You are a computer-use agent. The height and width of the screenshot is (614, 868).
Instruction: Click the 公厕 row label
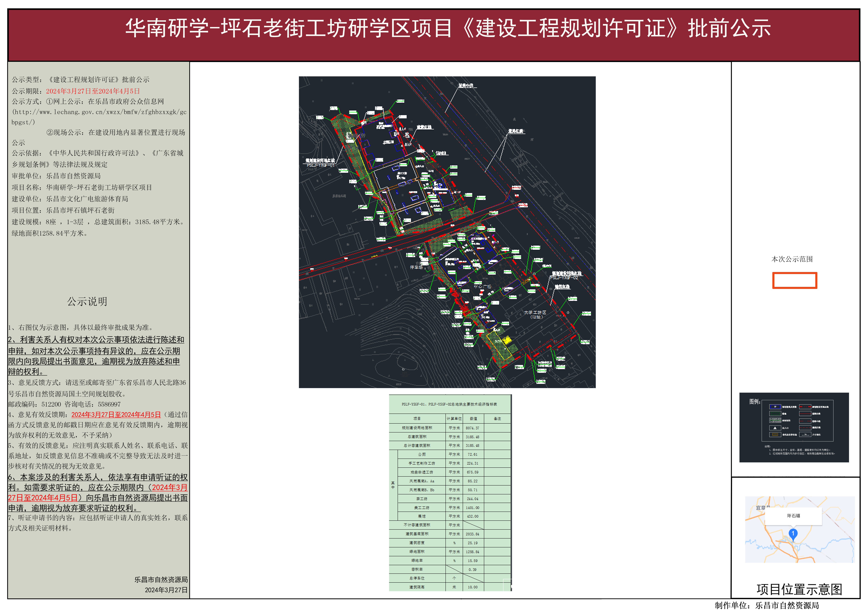[422, 454]
